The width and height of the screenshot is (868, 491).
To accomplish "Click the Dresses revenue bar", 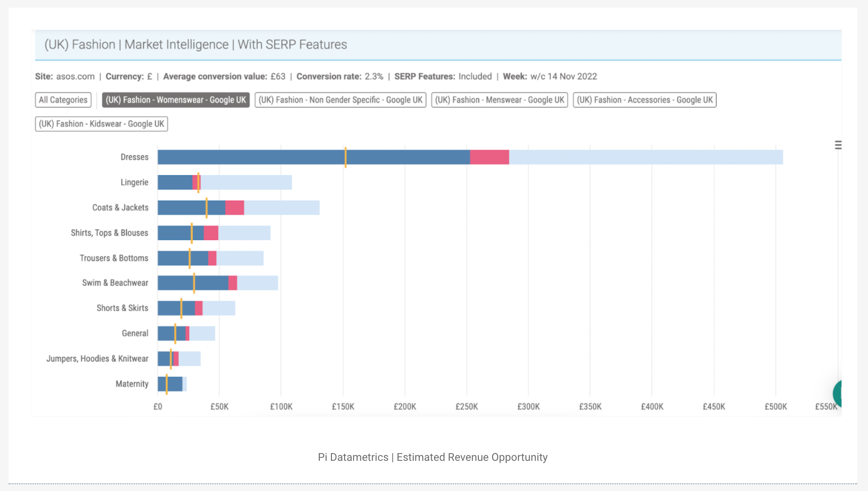I will [315, 157].
